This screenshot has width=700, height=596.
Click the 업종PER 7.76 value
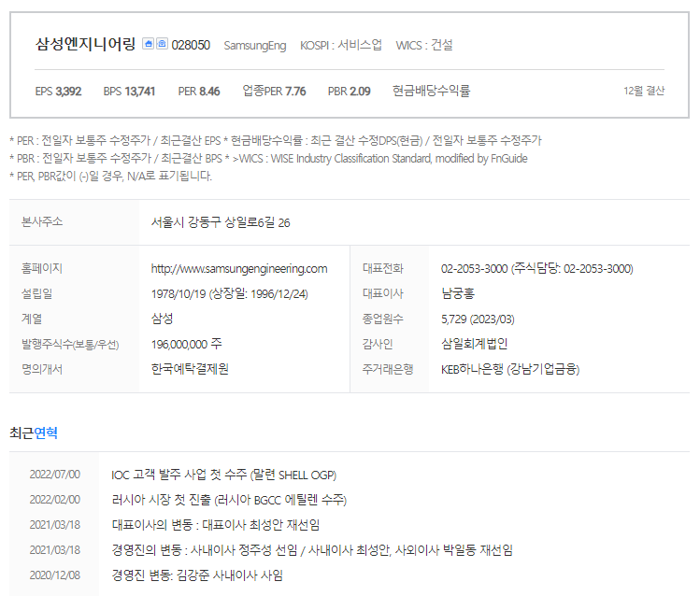(x=274, y=91)
